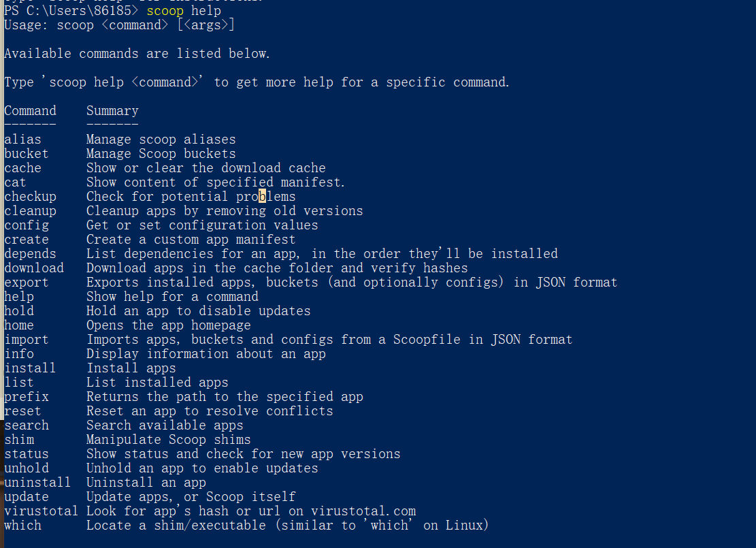Click the 'install' command name

coord(30,368)
